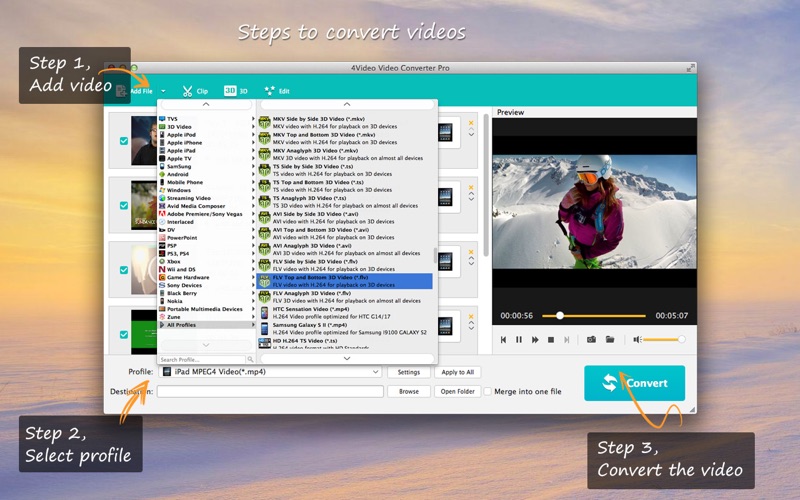Adjust the preview volume slider

[663, 339]
